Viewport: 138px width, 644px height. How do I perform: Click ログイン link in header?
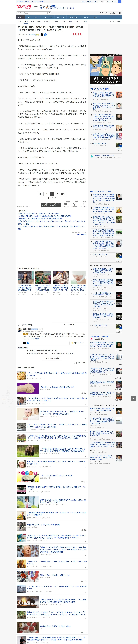tap(42, 8)
